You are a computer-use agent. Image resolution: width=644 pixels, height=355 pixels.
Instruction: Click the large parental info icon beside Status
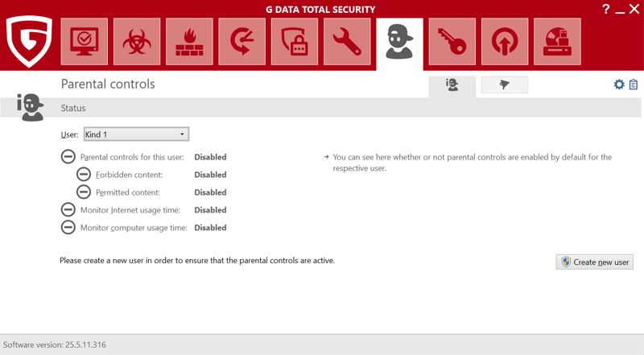click(x=30, y=107)
